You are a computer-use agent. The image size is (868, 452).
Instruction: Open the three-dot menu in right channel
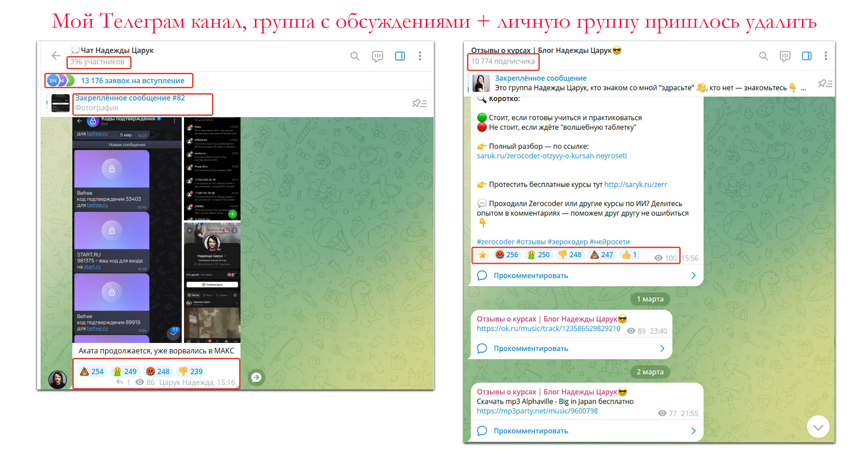[x=826, y=56]
